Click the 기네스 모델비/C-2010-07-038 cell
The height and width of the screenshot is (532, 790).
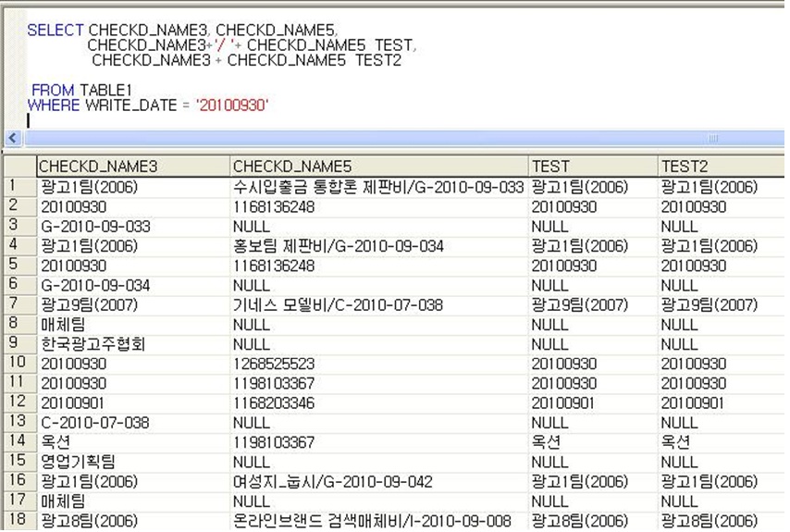338,305
